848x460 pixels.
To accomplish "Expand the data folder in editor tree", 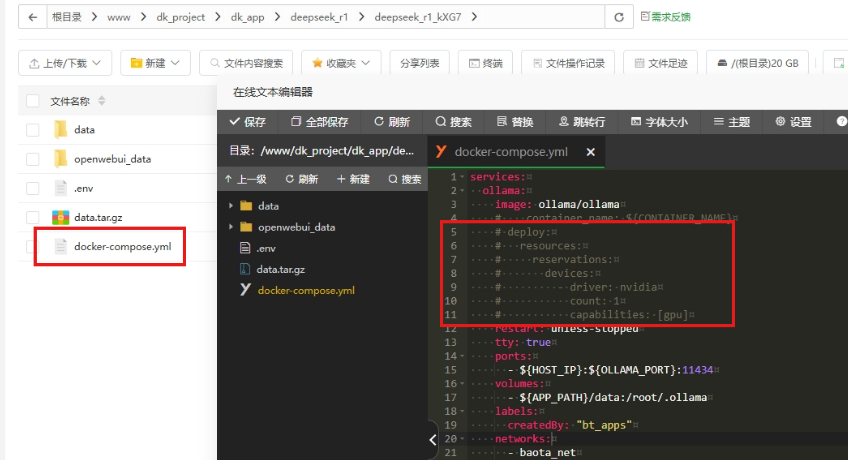I will click(x=232, y=206).
